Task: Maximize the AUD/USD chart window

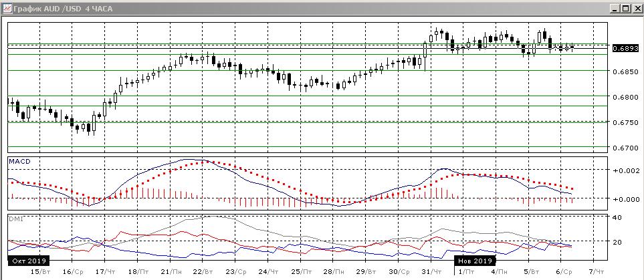Action: (625, 8)
